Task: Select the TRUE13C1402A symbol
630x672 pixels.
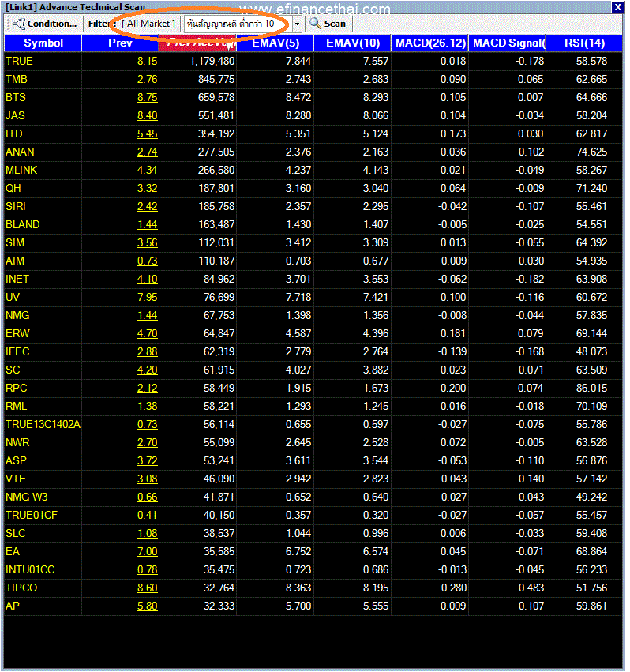Action: tap(43, 424)
